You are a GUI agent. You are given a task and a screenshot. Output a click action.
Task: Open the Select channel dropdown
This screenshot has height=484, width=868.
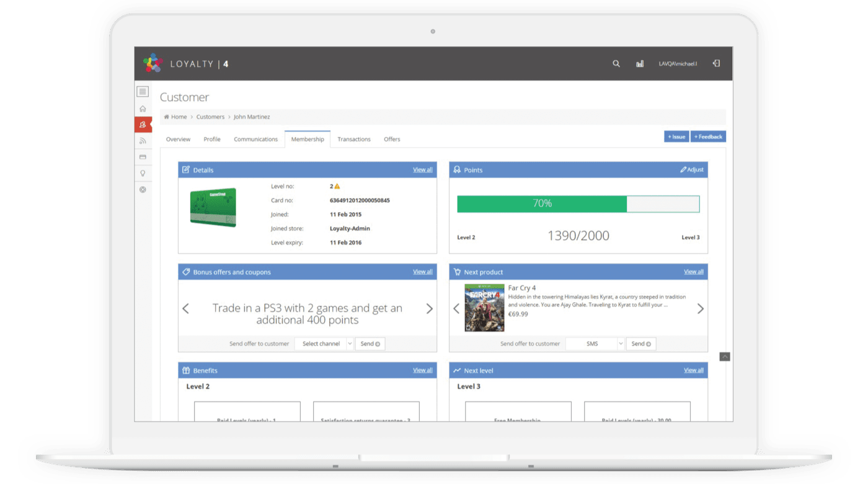pos(324,344)
